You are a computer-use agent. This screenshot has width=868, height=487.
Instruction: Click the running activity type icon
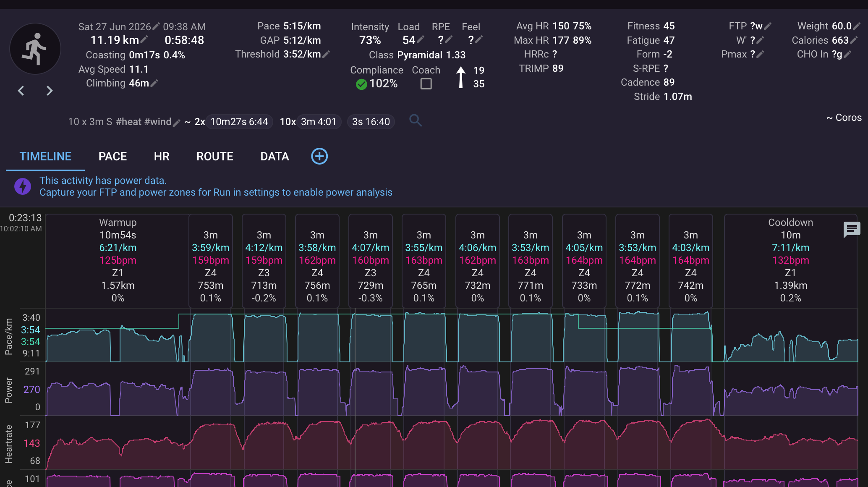35,49
